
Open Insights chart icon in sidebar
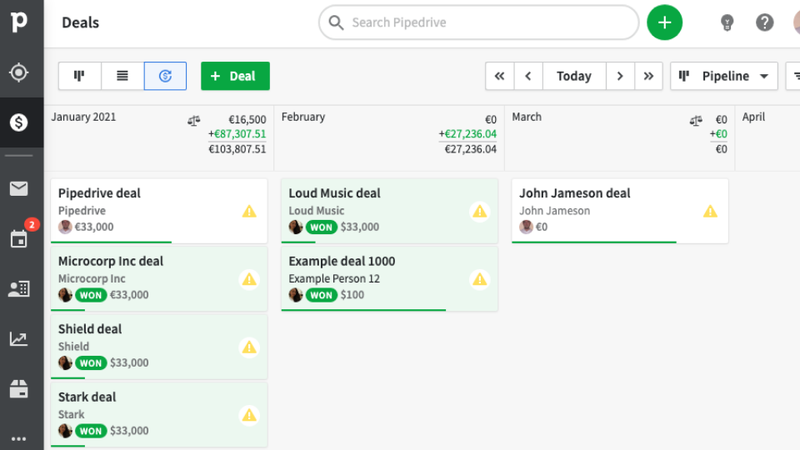point(19,339)
